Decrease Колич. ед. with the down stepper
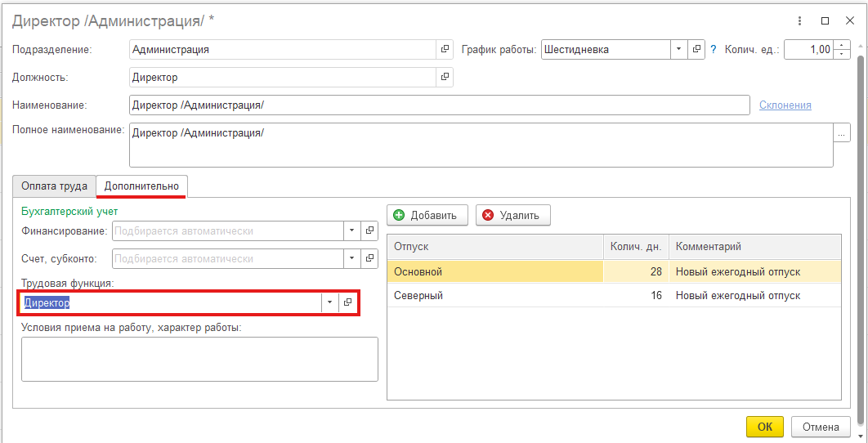The width and height of the screenshot is (868, 443). coord(841,54)
